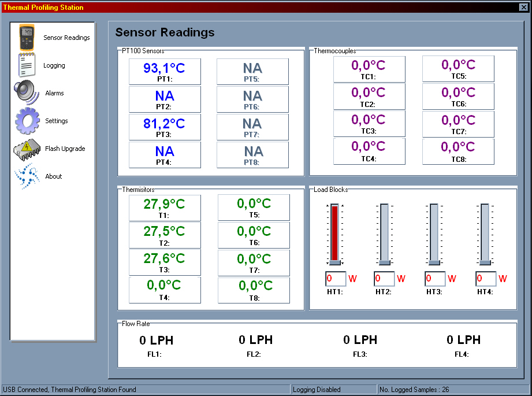Open Settings using the gear icon
The image size is (532, 396).
[x=26, y=121]
